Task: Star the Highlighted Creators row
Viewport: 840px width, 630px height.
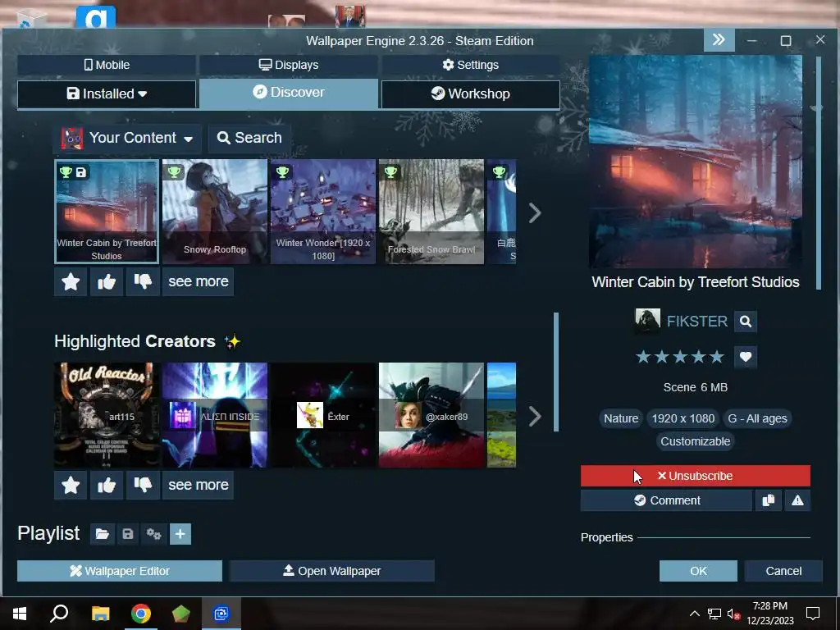Action: pyautogui.click(x=71, y=485)
